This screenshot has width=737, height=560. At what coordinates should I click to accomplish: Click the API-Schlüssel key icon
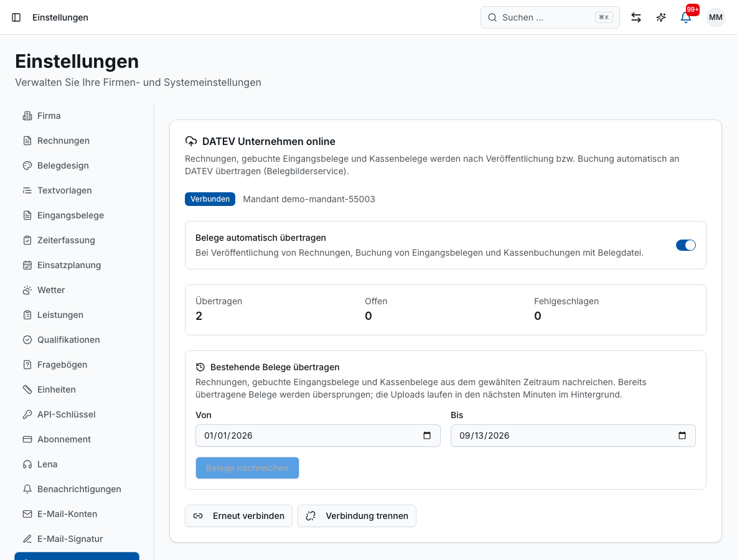coord(27,414)
